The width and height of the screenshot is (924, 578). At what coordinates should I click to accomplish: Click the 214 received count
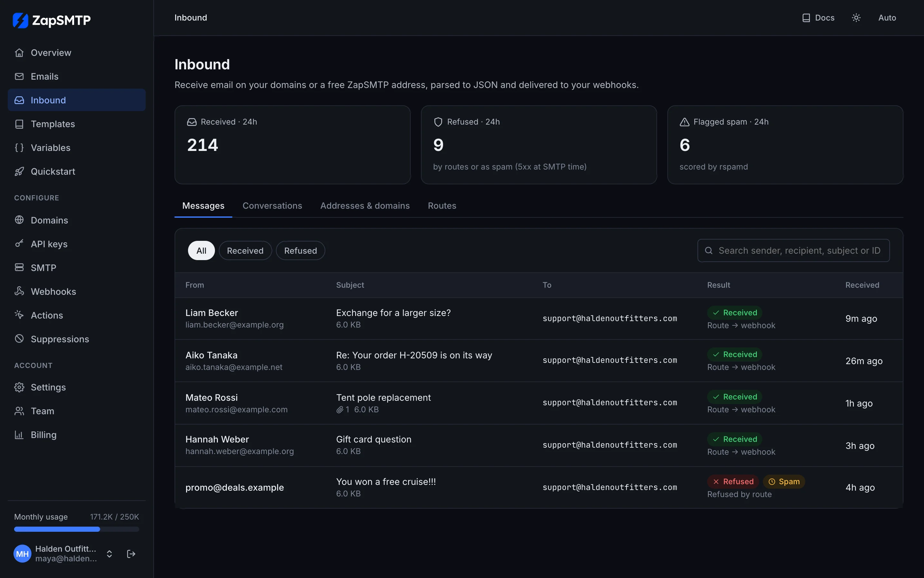[x=202, y=145]
